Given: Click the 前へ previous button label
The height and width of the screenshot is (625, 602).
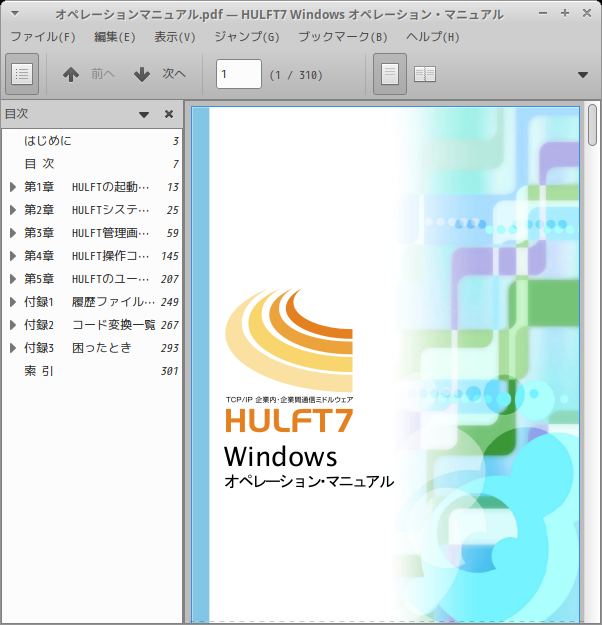Looking at the screenshot, I should pyautogui.click(x=103, y=74).
